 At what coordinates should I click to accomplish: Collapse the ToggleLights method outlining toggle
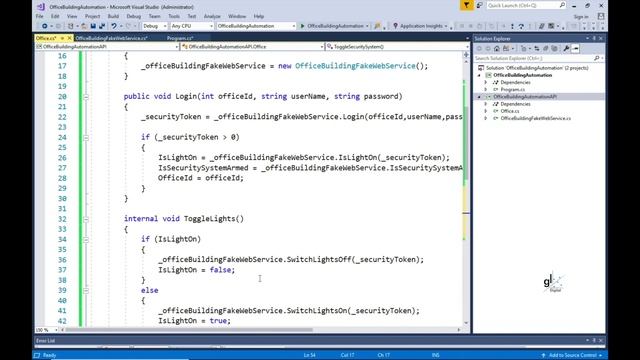pos(86,219)
